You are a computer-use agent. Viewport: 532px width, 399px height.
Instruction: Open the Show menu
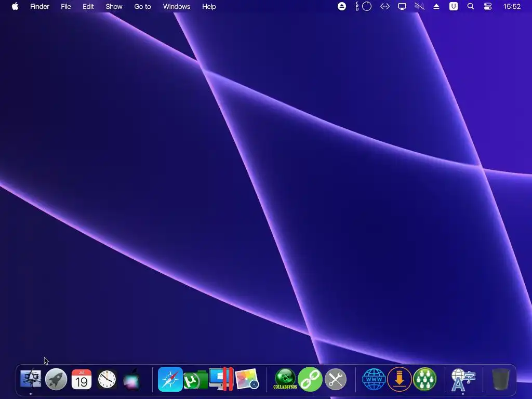(114, 6)
